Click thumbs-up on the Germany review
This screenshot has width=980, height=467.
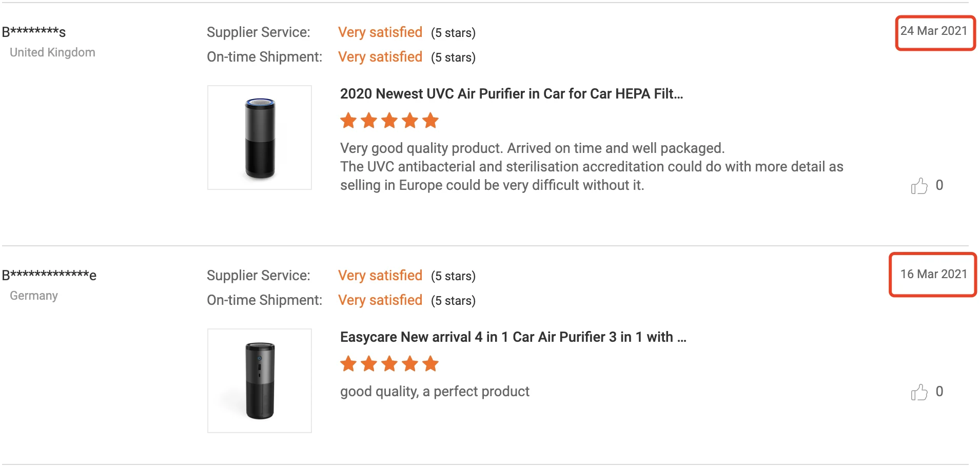click(919, 393)
